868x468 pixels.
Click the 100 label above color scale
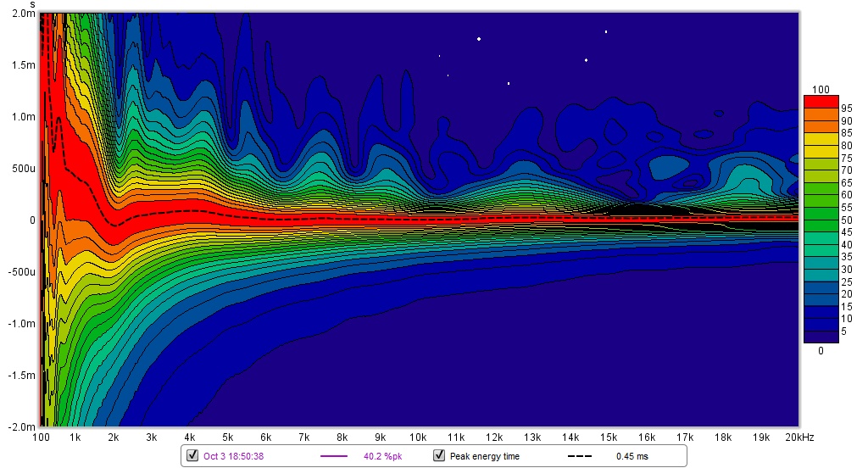click(821, 89)
